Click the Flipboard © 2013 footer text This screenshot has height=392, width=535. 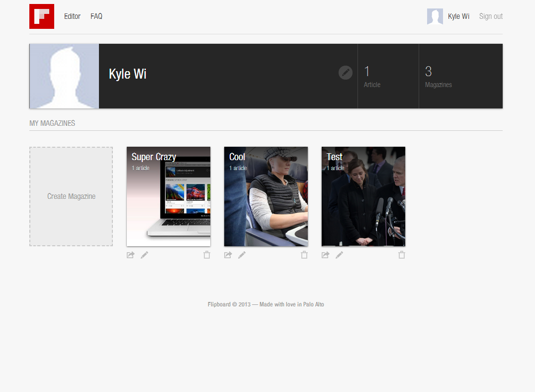[266, 304]
